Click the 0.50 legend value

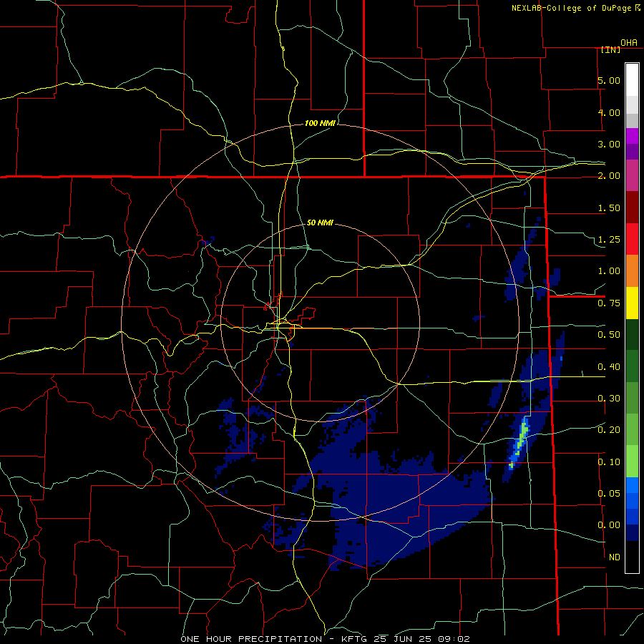coord(609,335)
